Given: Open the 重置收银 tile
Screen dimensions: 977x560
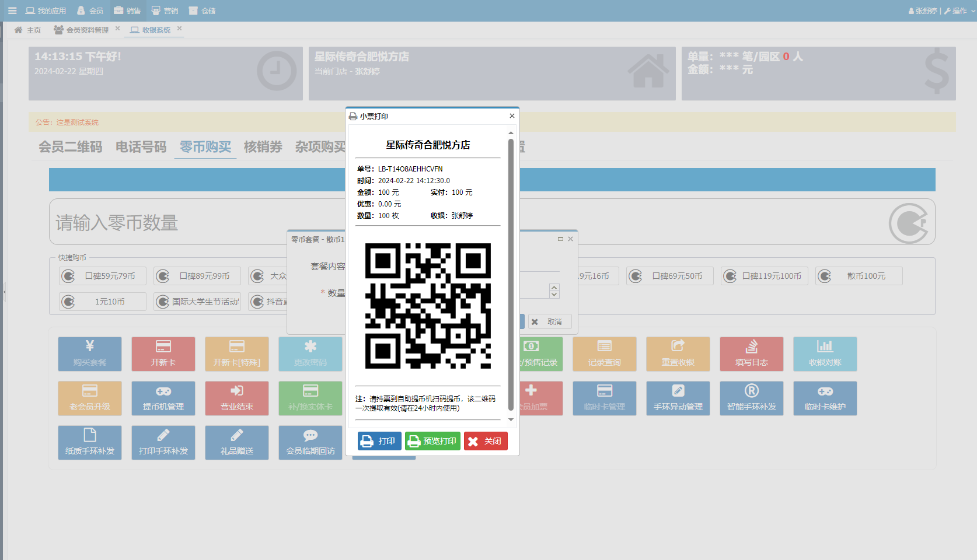Looking at the screenshot, I should 678,354.
